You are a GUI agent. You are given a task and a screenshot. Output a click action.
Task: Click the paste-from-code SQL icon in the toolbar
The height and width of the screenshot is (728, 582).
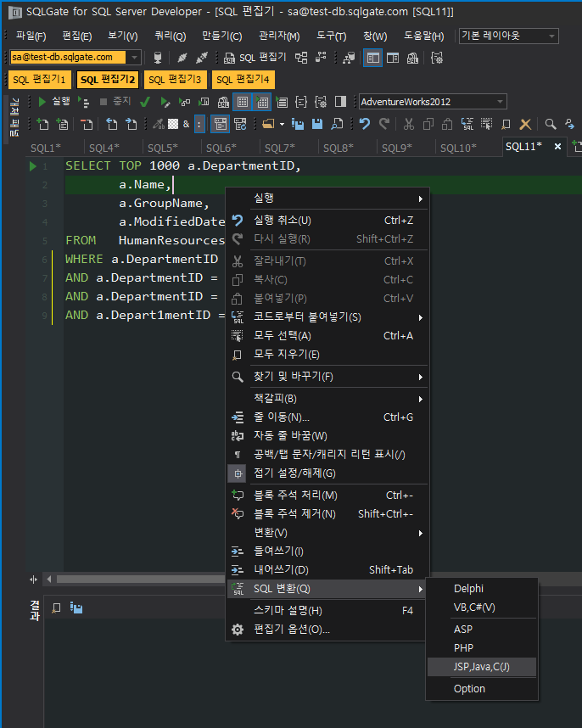[x=467, y=124]
